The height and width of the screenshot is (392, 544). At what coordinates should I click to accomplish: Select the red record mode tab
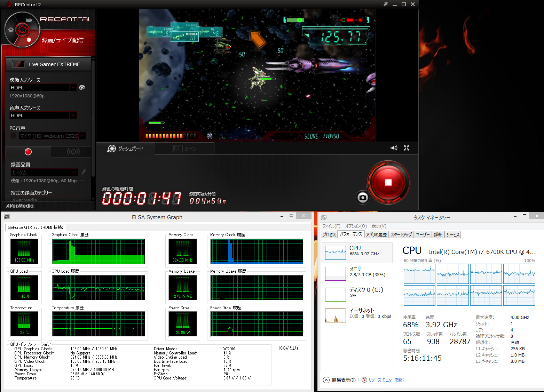click(28, 152)
